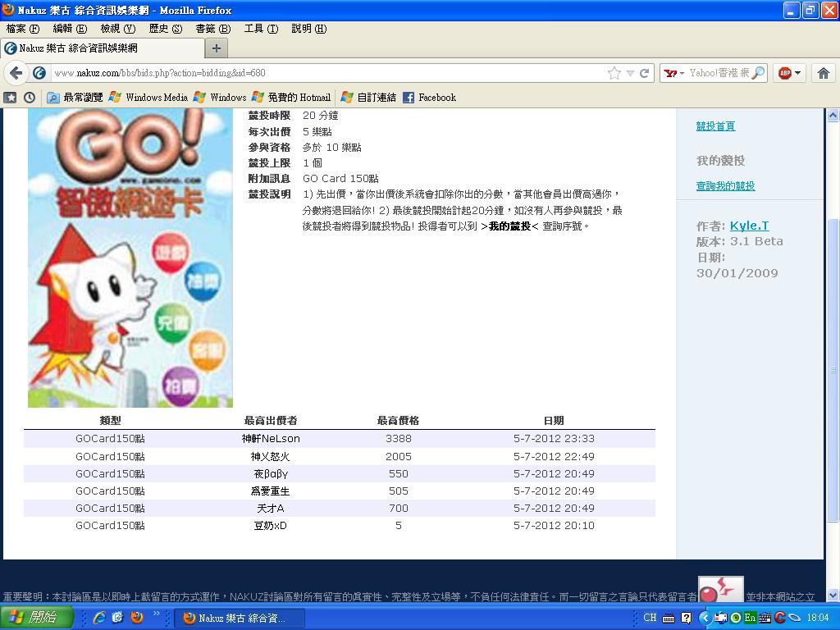Select the highest price 3388

[x=399, y=438]
